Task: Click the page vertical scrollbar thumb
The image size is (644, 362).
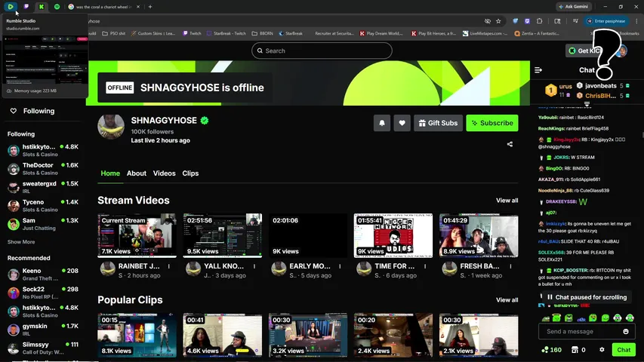Action: tap(642, 135)
